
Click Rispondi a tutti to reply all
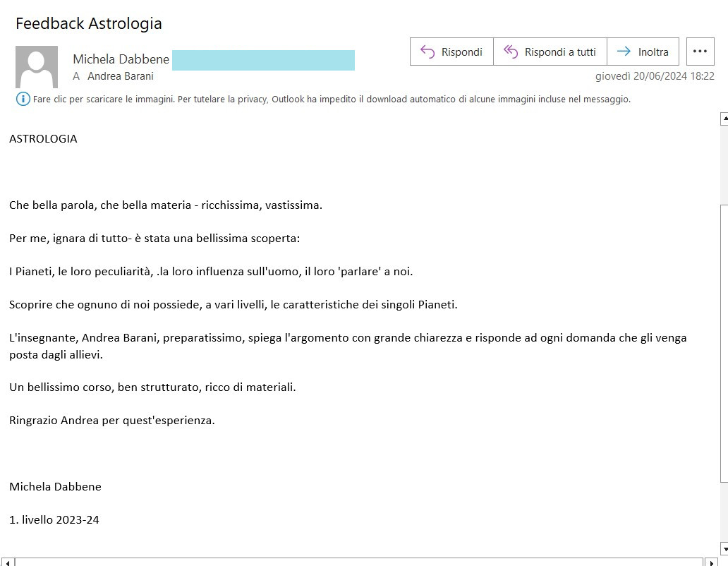tap(550, 52)
